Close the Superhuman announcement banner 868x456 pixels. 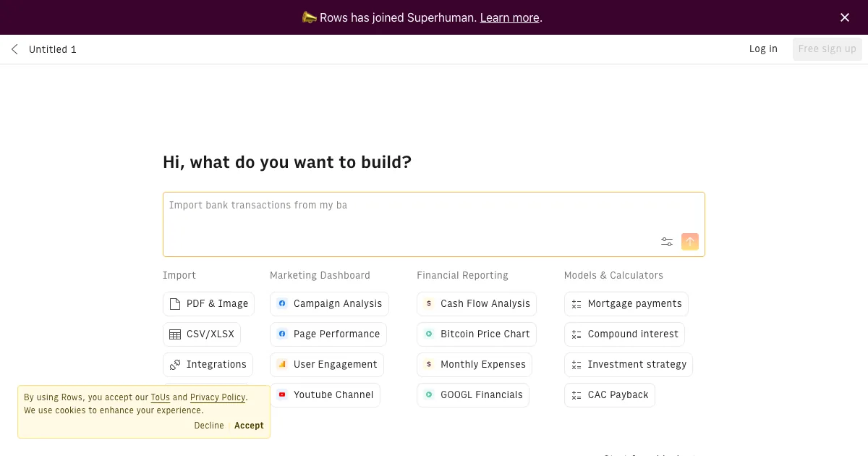tap(844, 17)
